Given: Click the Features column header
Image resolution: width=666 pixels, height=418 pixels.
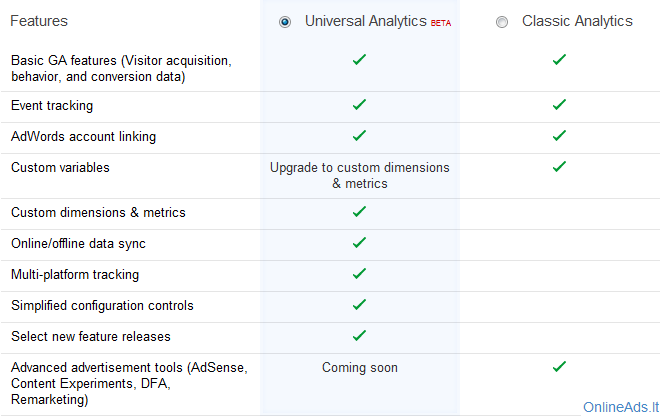Looking at the screenshot, I should (39, 21).
